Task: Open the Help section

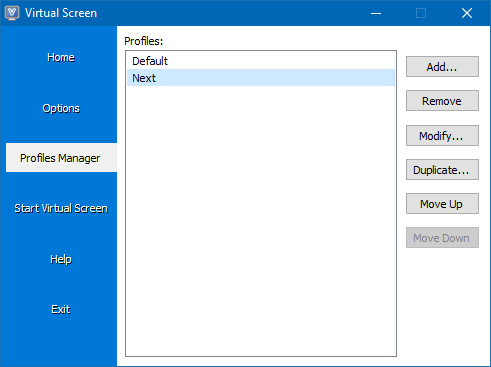Action: (61, 259)
